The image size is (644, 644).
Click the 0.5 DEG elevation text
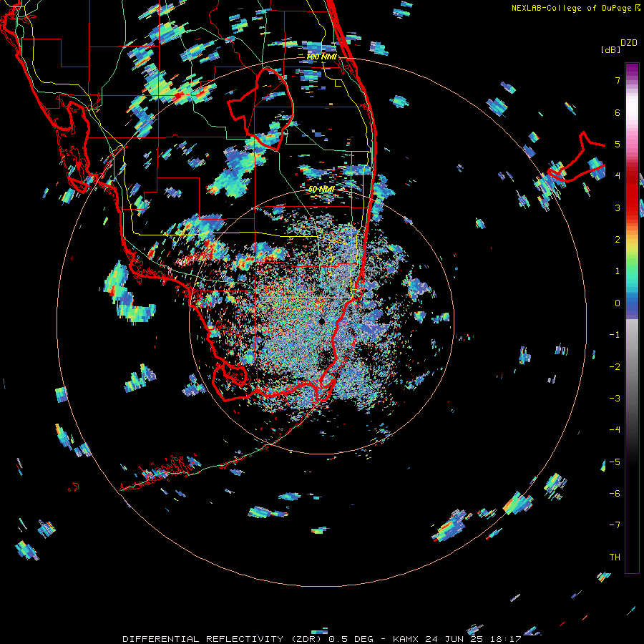(x=351, y=639)
